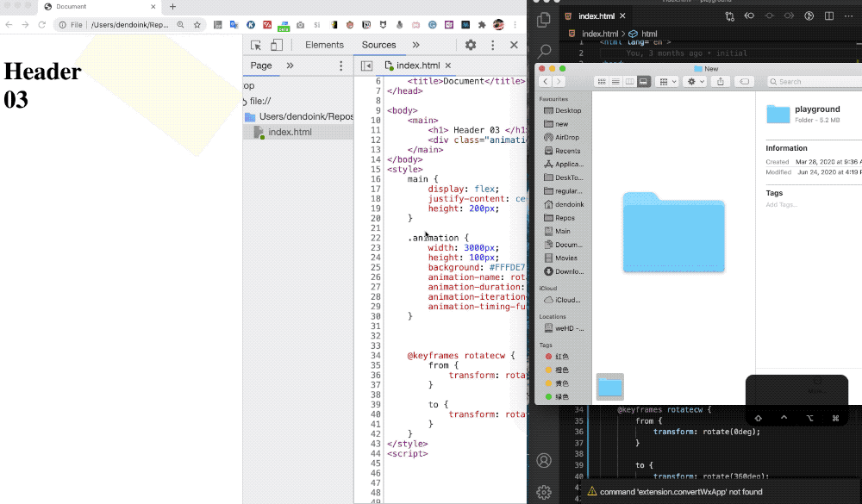Viewport: 862px width, 504px height.
Task: Open AirDrop in Finder sidebar
Action: click(x=567, y=137)
